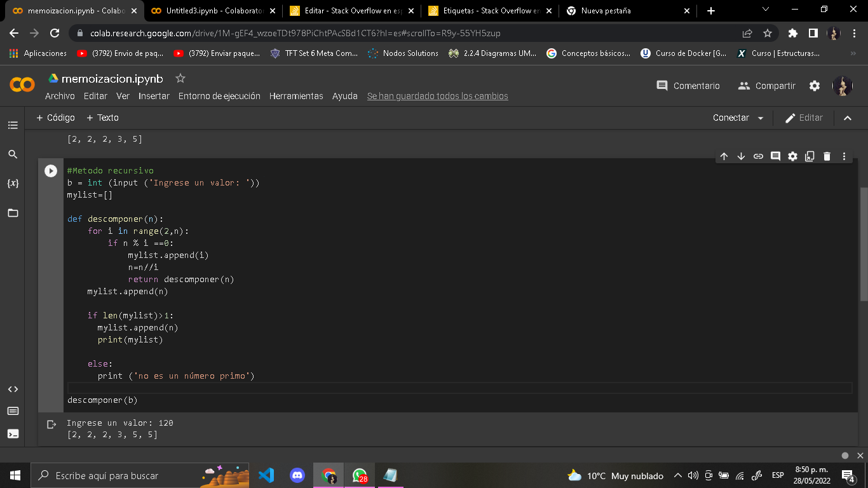Open the terminal panel icon

13,434
